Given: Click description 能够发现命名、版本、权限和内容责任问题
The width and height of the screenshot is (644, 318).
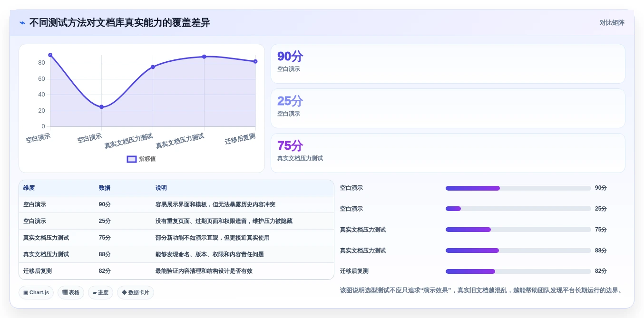Looking at the screenshot, I should 210,255.
